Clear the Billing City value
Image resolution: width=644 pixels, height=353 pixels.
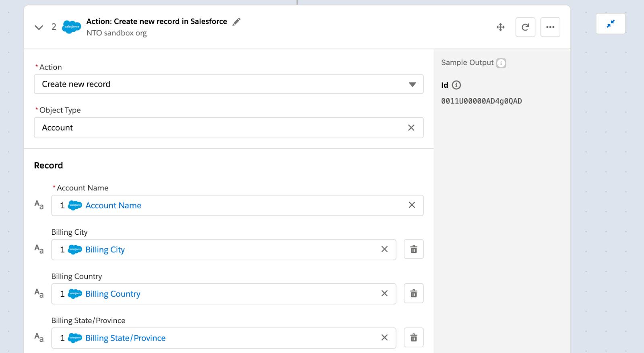pyautogui.click(x=384, y=249)
